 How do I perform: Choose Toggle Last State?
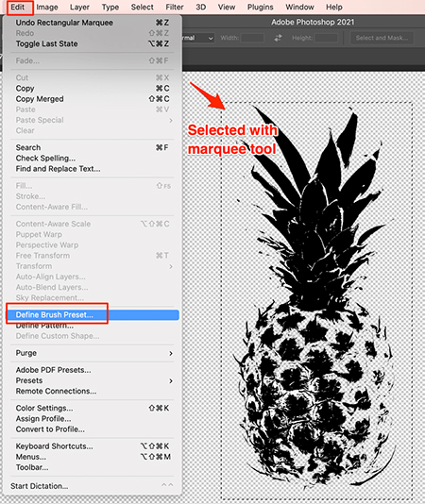(x=93, y=43)
